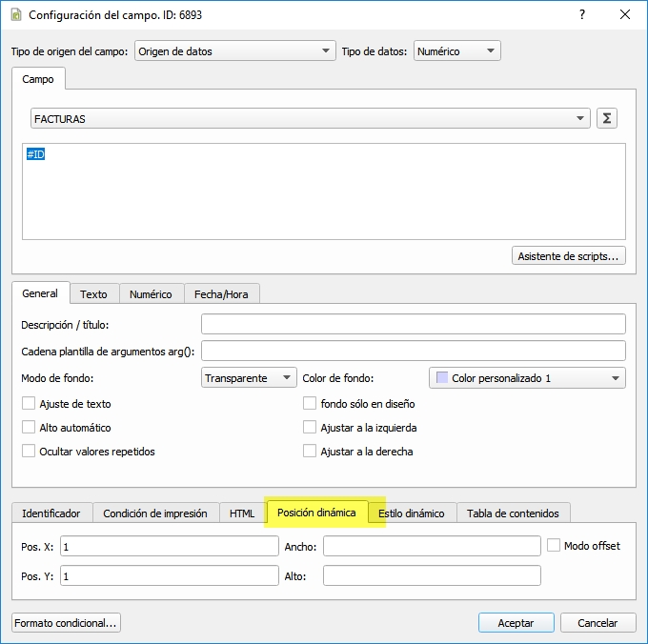
Task: Click the sigma formula button
Action: coord(606,118)
